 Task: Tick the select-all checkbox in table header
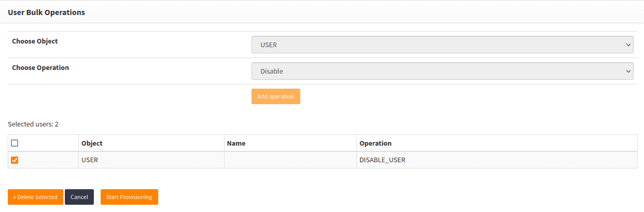coord(15,143)
